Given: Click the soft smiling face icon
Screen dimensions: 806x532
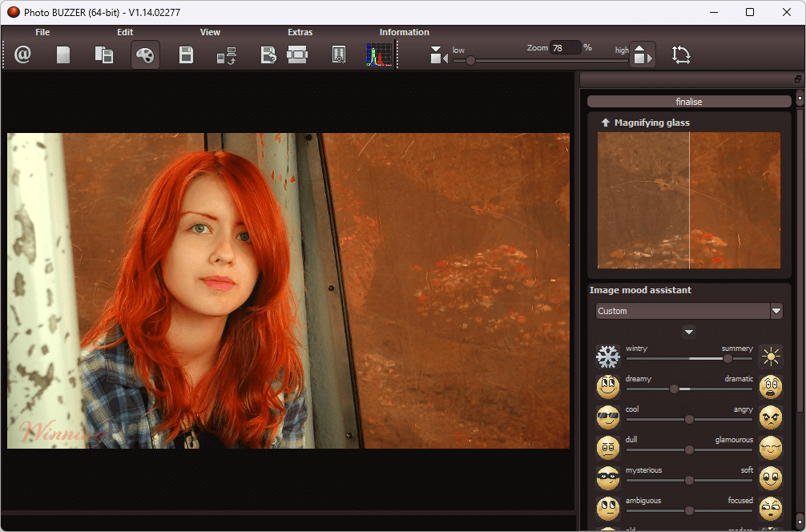Looking at the screenshot, I should point(771,478).
